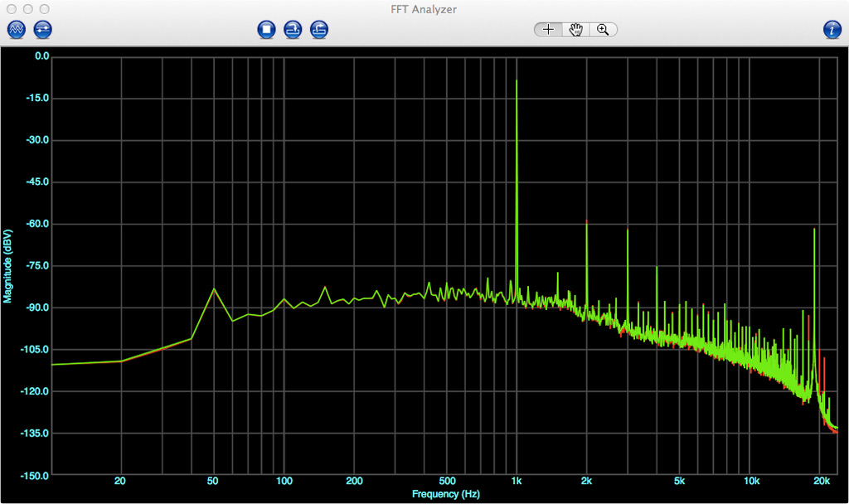Select the crosshair cursor tool

[x=548, y=30]
